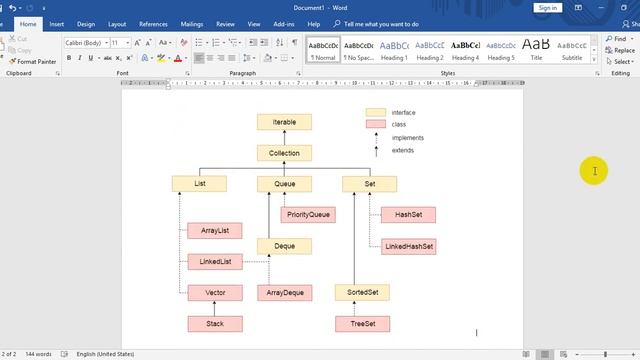Image resolution: width=640 pixels, height=360 pixels.
Task: Open the Calibri (Body) font name dropdown
Action: pyautogui.click(x=107, y=43)
